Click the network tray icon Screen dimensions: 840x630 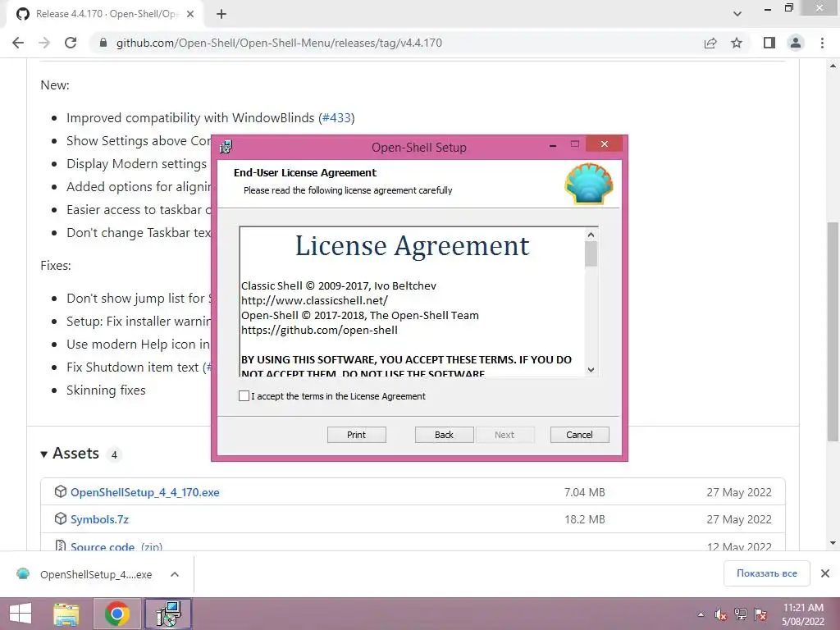[x=741, y=614]
